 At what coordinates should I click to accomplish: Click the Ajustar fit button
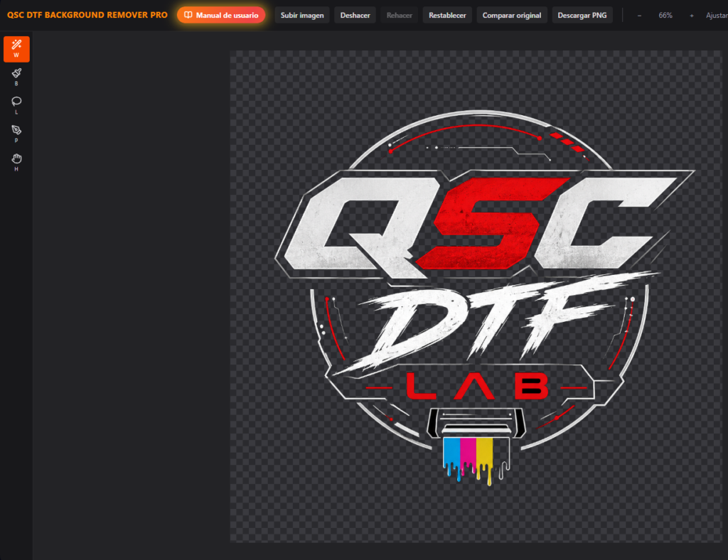717,16
